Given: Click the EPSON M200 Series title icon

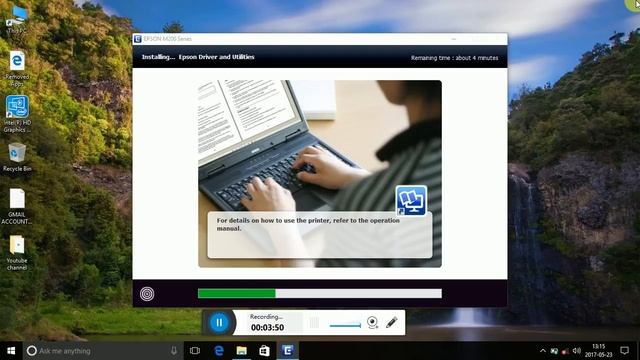Looking at the screenshot, I should pos(138,39).
